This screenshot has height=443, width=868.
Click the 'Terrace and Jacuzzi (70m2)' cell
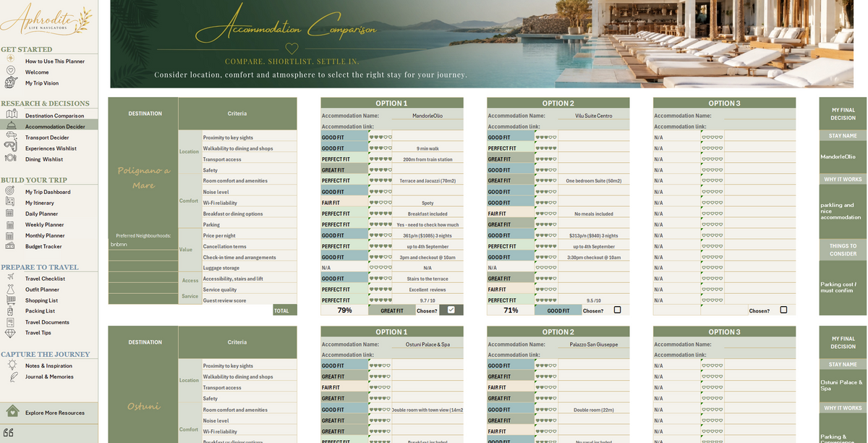(x=427, y=181)
